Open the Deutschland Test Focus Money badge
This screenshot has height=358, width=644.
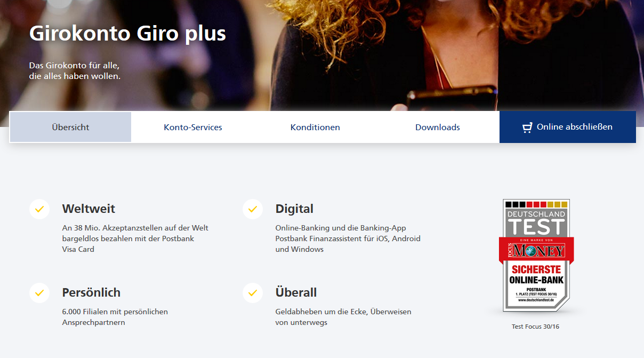click(x=536, y=256)
